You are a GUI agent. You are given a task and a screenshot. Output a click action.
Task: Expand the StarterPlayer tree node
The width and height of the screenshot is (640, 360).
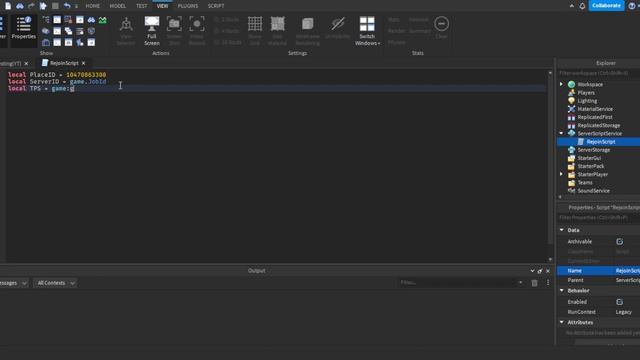point(561,174)
